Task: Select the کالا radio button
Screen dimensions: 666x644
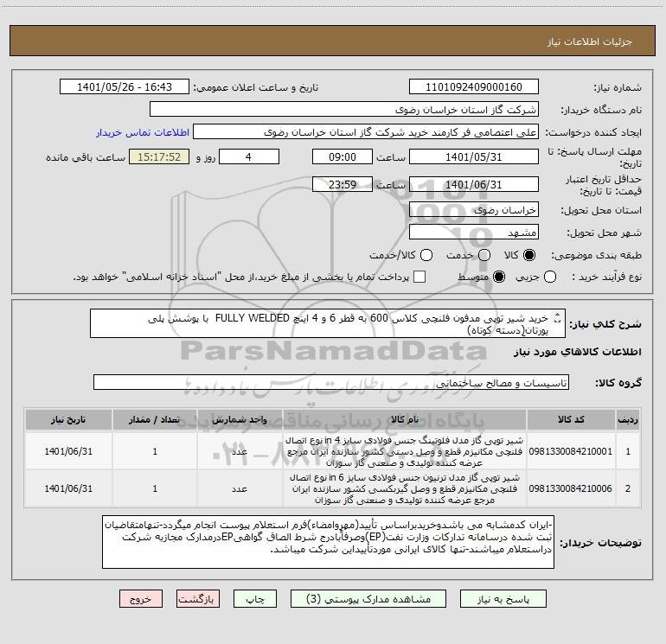Action: [529, 255]
